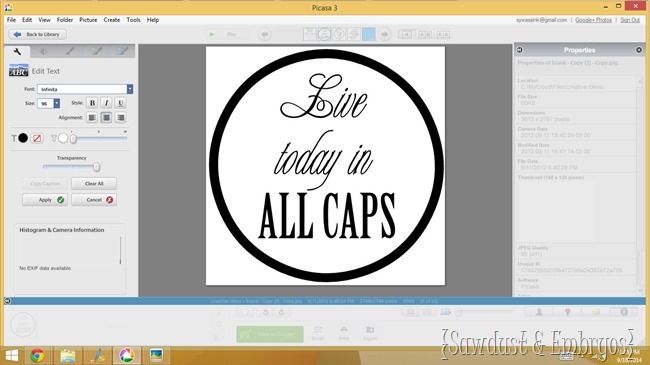Pick the black text fill color

click(x=23, y=138)
